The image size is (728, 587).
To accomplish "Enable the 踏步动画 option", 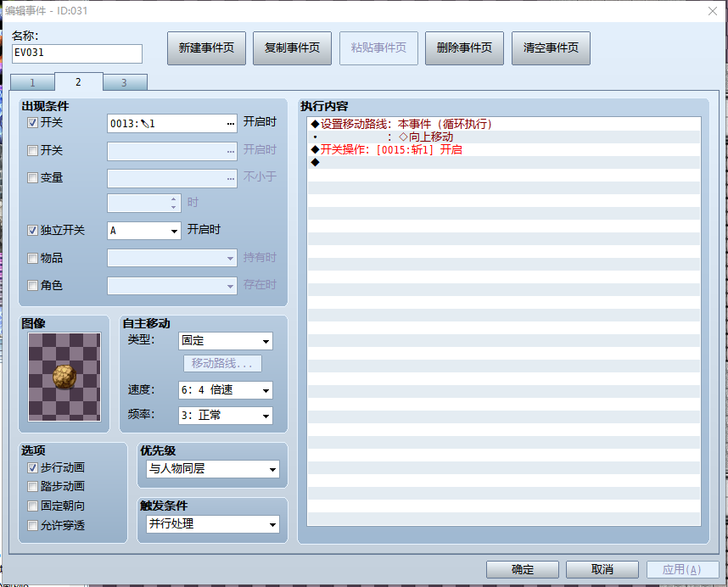I will pyautogui.click(x=32, y=486).
